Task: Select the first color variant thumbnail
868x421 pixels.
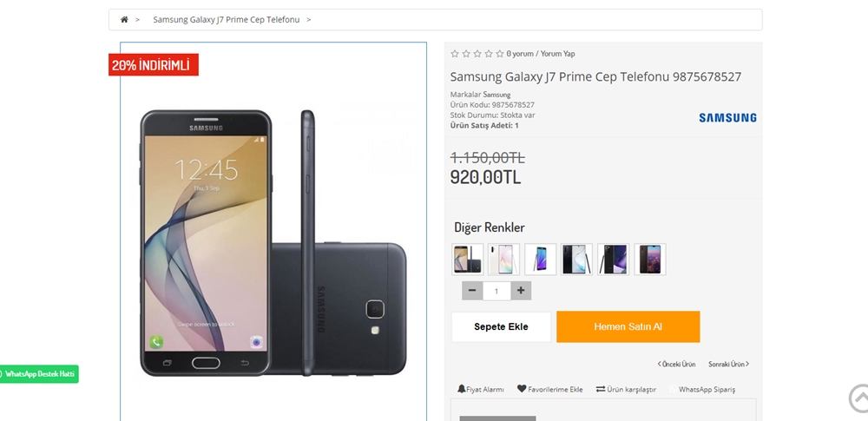Action: [468, 260]
